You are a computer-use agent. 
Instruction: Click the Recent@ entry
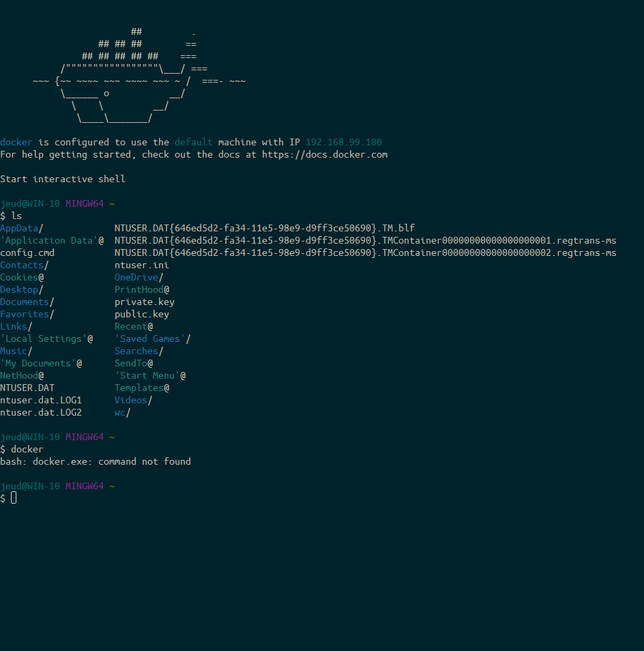click(134, 327)
